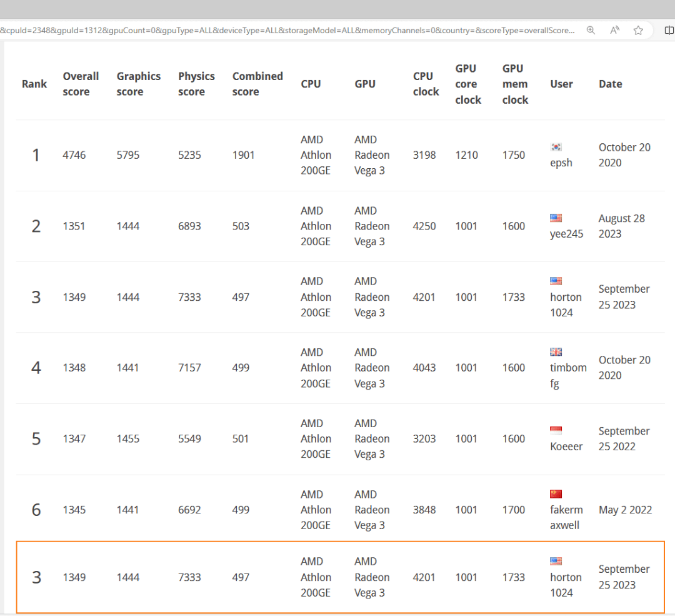Select graphics score 5795
The height and width of the screenshot is (616, 675).
click(x=128, y=155)
